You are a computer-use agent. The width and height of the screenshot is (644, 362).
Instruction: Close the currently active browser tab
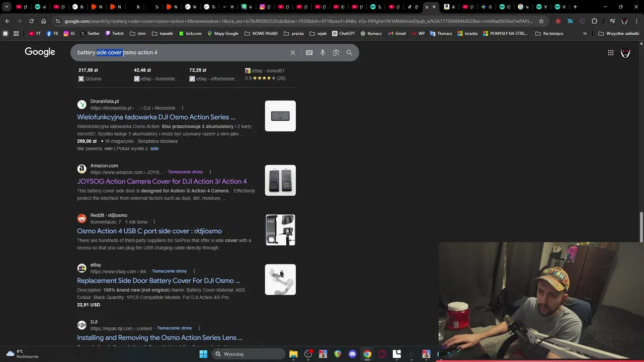[434, 7]
